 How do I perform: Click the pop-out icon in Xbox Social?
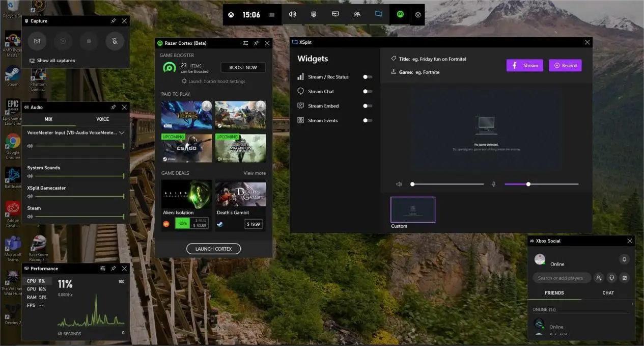625,278
